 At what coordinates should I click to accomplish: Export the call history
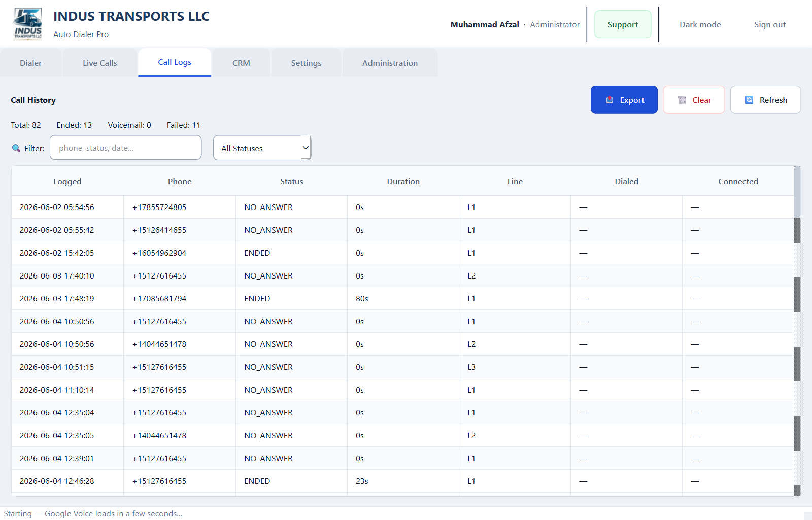coord(624,100)
